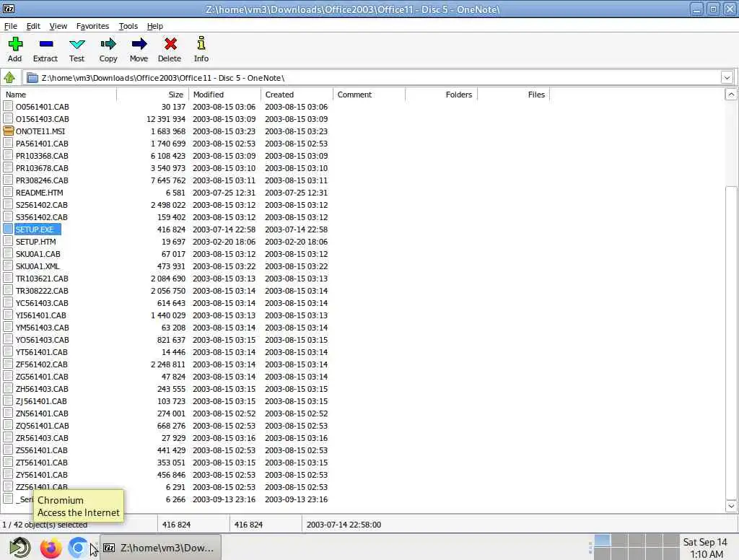Select the file ZF561402.CAB
Viewport: 739px width, 560px height.
tap(41, 364)
